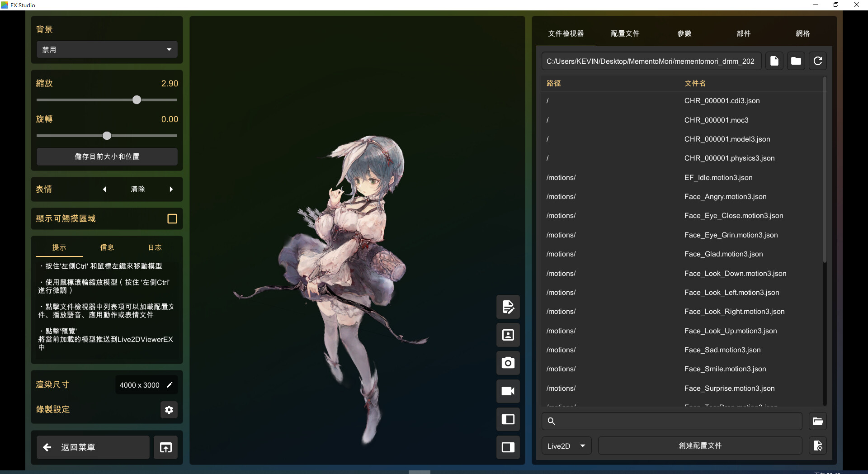Enable the 顯示可觸摸區域 checkbox

(172, 219)
